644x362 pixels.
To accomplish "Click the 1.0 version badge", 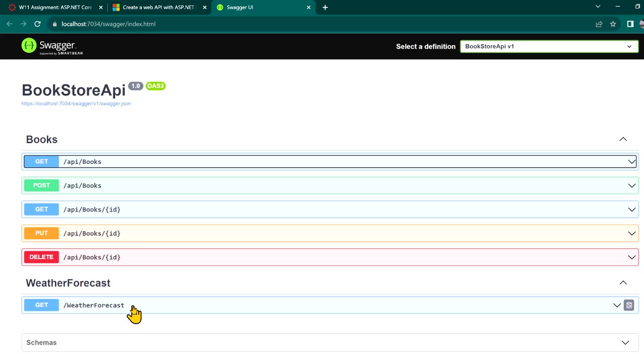I will click(136, 86).
